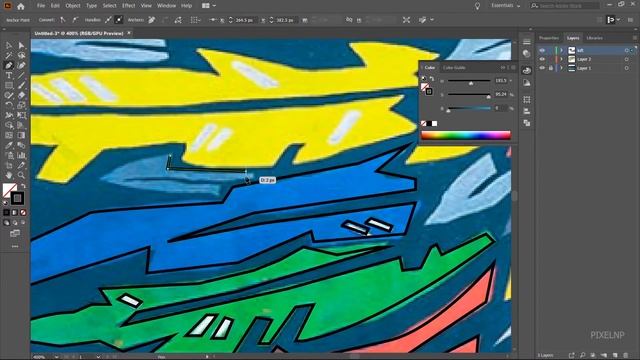Open the Layers panel options menu
This screenshot has width=640, height=360.
[x=635, y=38]
